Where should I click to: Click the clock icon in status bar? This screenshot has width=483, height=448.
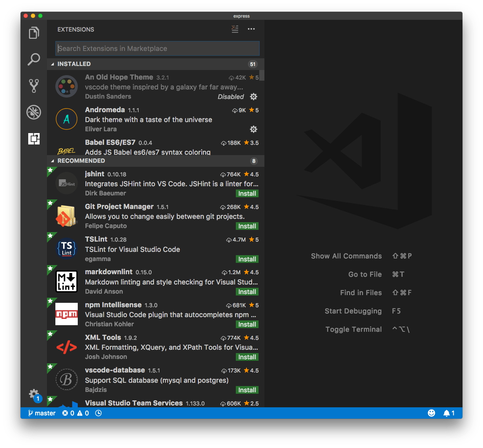tap(98, 413)
